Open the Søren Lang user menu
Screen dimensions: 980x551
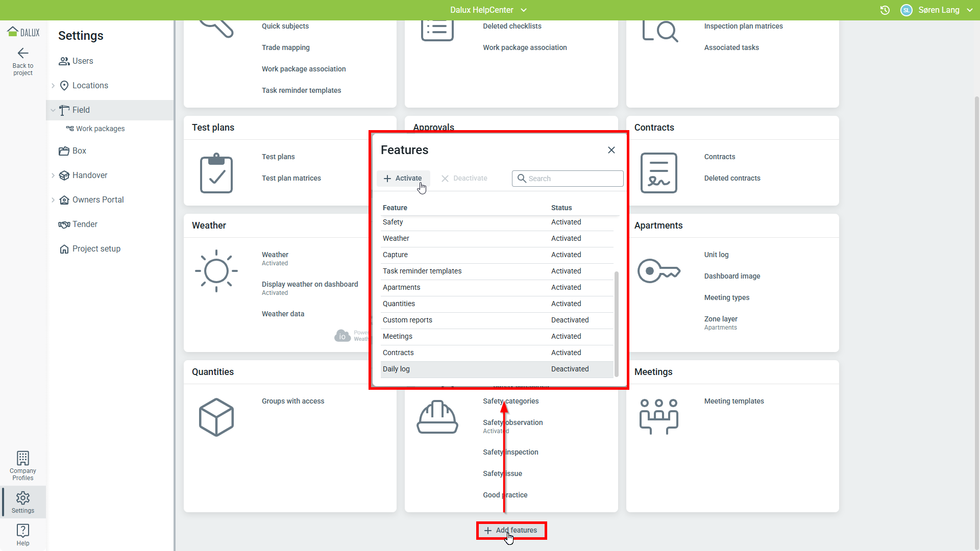pos(939,10)
